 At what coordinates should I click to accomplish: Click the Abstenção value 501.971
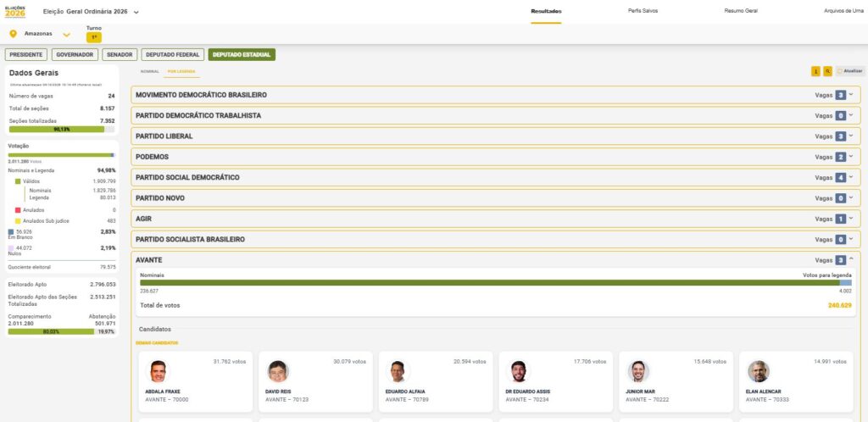(105, 323)
